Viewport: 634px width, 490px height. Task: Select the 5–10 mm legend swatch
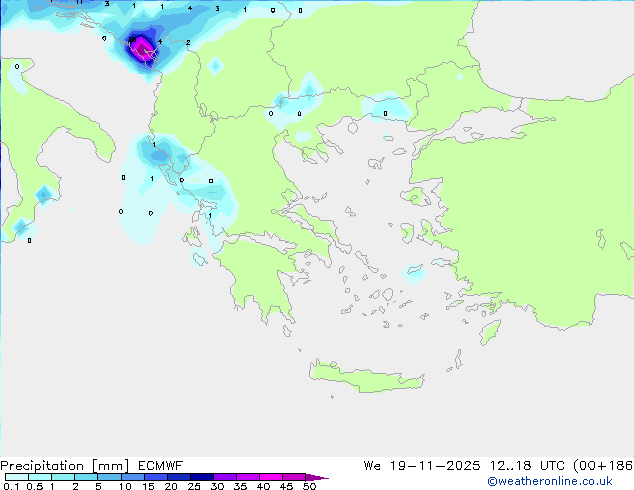[x=109, y=477]
